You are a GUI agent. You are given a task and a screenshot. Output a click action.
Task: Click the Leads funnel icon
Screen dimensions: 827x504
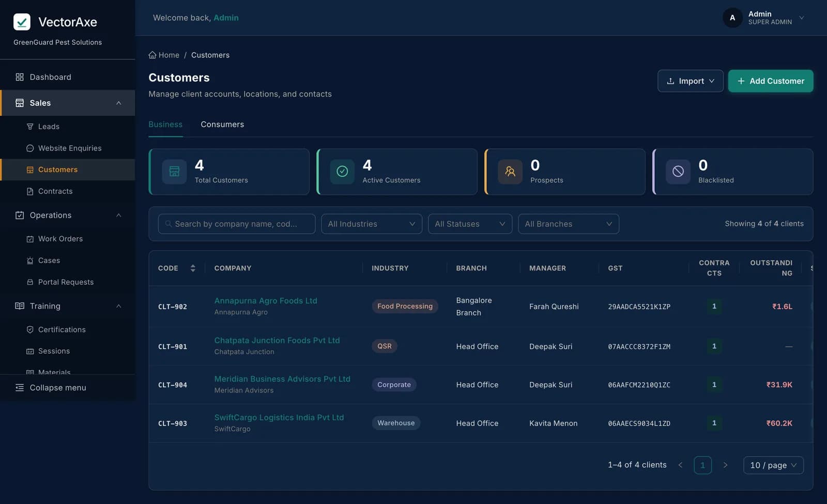[x=30, y=127]
